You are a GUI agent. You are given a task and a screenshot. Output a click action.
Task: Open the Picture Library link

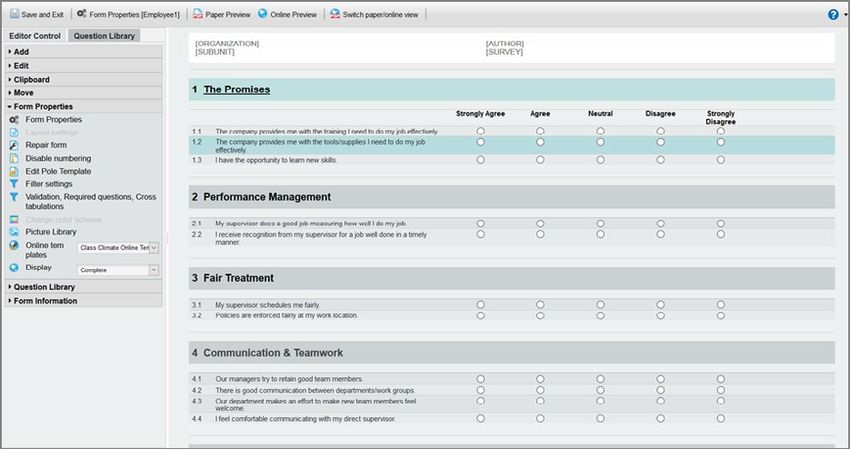[51, 232]
